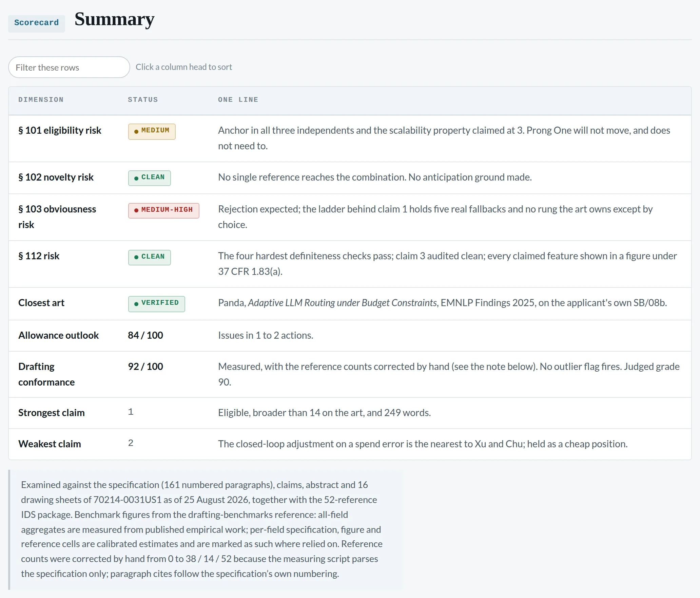Click the 'Measured, with the reference counts' line
Viewport: 700px width, 598px height.
click(449, 374)
